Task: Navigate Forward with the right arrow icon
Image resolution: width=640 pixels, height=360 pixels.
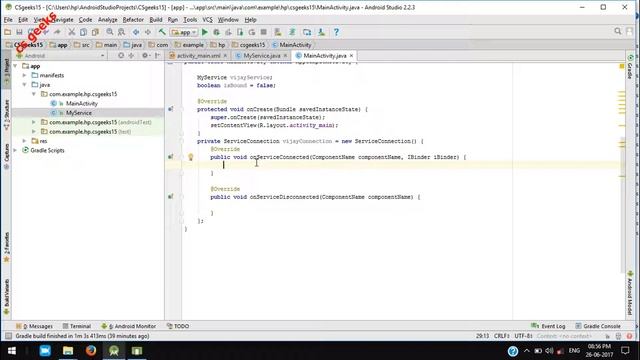Action: click(148, 32)
